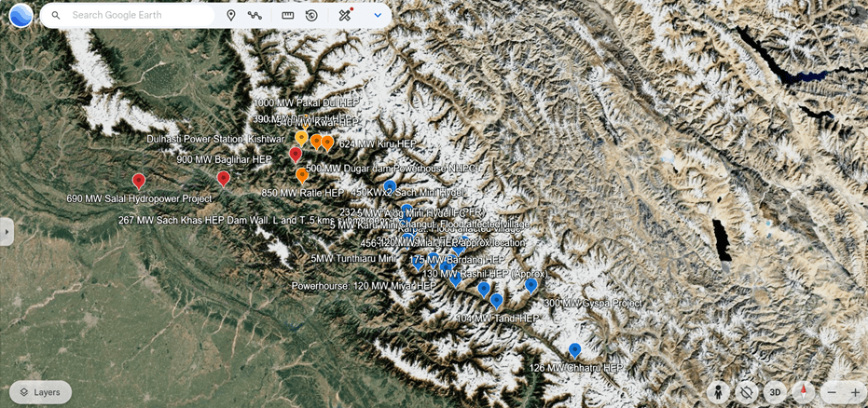This screenshot has width=868, height=408.
Task: Expand the blue toolbar dropdown arrow
Action: coord(378,16)
